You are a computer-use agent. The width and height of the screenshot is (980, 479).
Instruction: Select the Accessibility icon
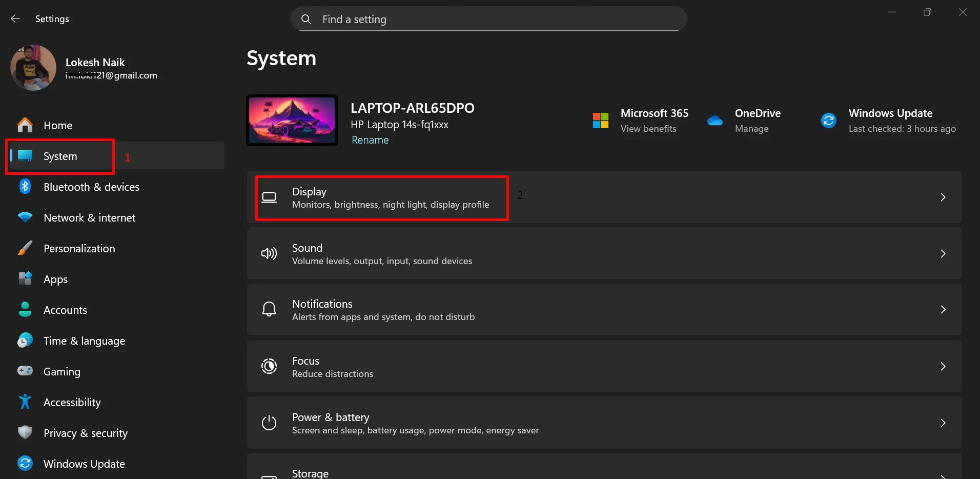coord(25,402)
